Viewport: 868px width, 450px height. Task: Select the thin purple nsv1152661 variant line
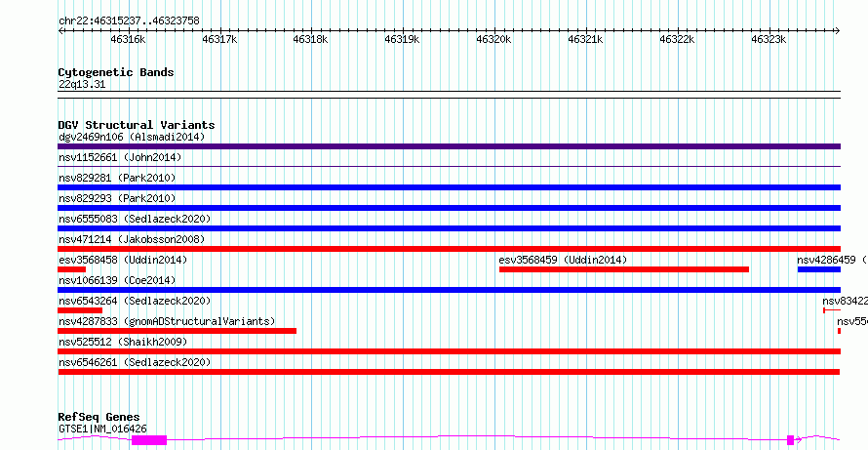coord(449,166)
